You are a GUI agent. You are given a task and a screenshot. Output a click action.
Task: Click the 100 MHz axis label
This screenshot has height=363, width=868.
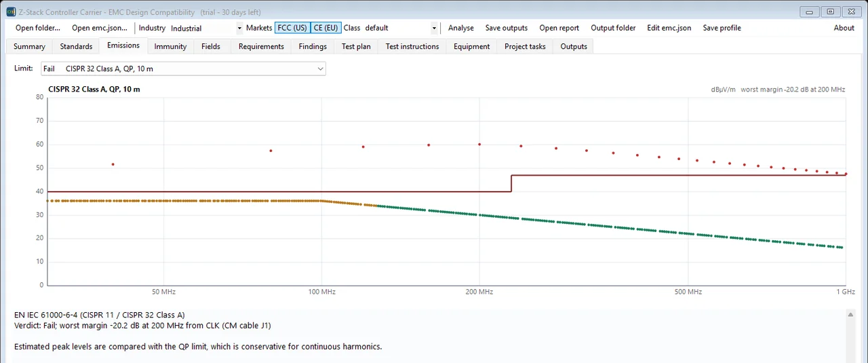(321, 292)
